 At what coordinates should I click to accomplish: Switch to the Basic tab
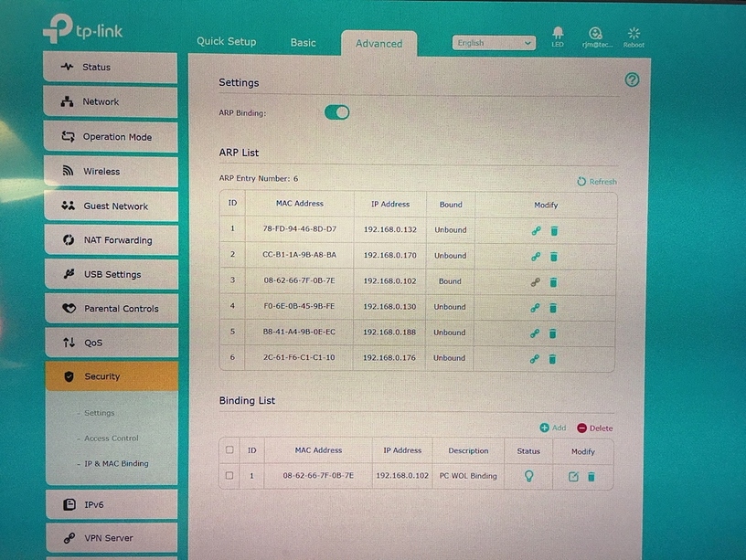tap(304, 43)
